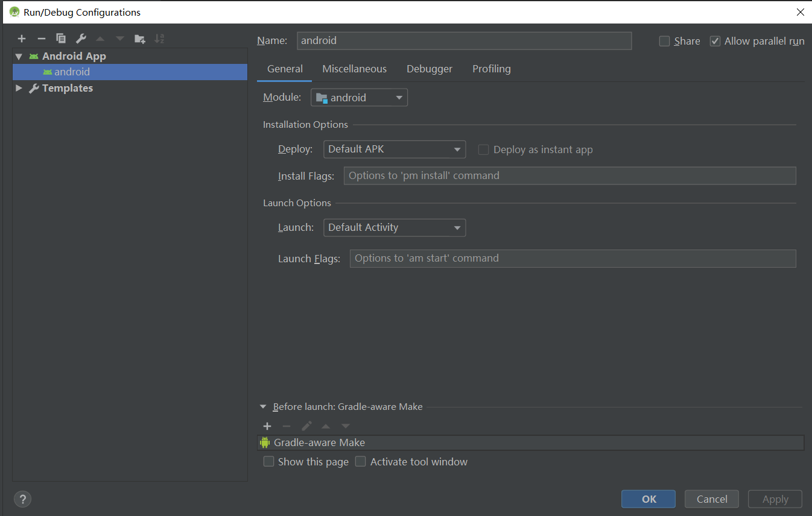Open the help question mark icon
The height and width of the screenshot is (516, 812).
point(22,499)
